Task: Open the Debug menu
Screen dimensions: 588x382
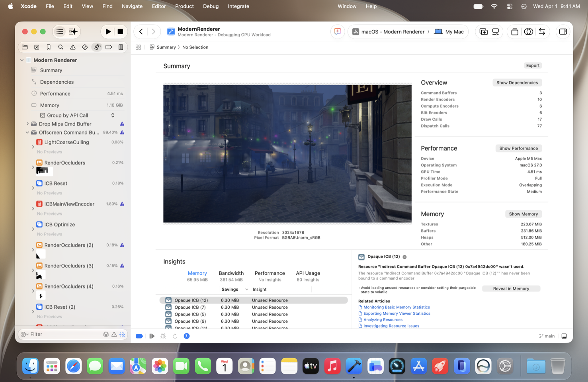Action: tap(211, 6)
